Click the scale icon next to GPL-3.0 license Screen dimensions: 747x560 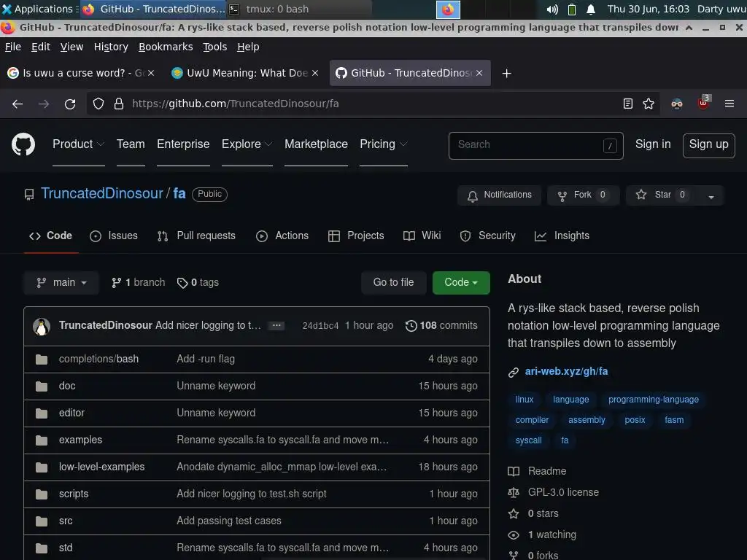514,492
